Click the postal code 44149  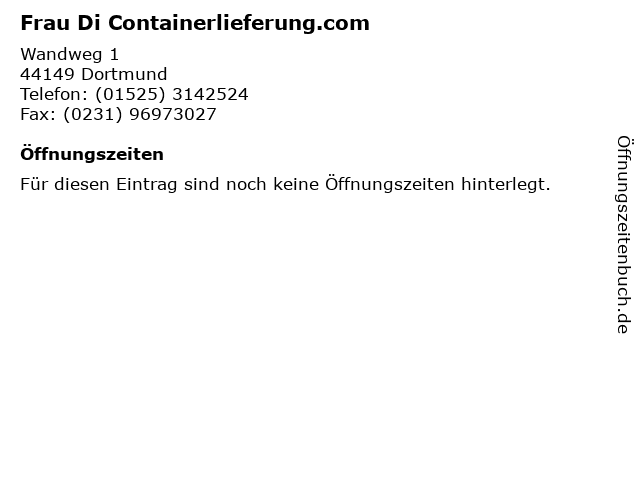point(47,74)
